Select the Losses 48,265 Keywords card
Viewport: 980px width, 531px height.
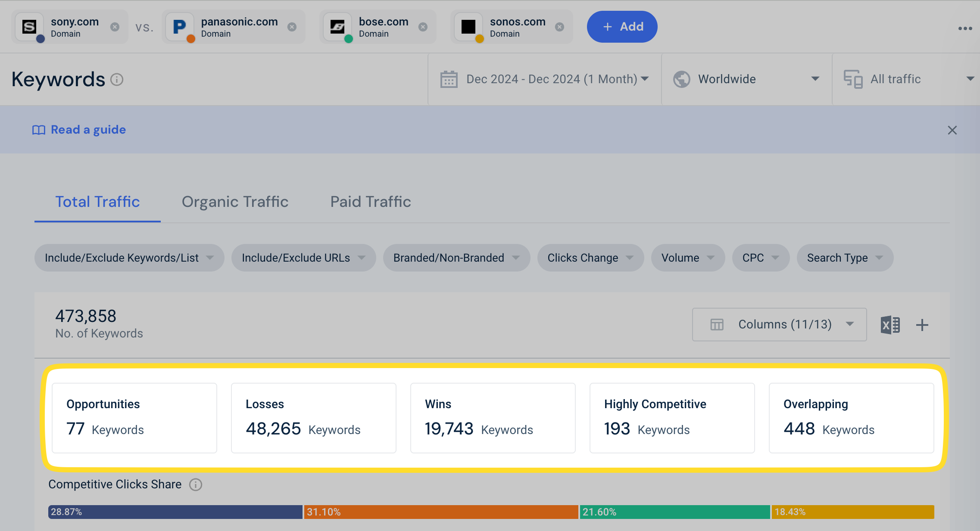(x=314, y=418)
